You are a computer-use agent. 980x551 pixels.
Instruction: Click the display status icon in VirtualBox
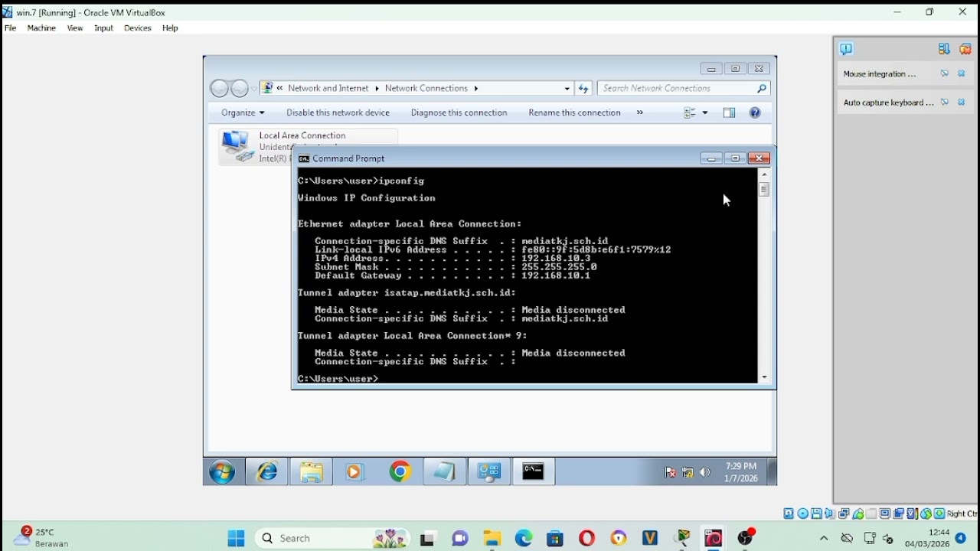tap(886, 514)
